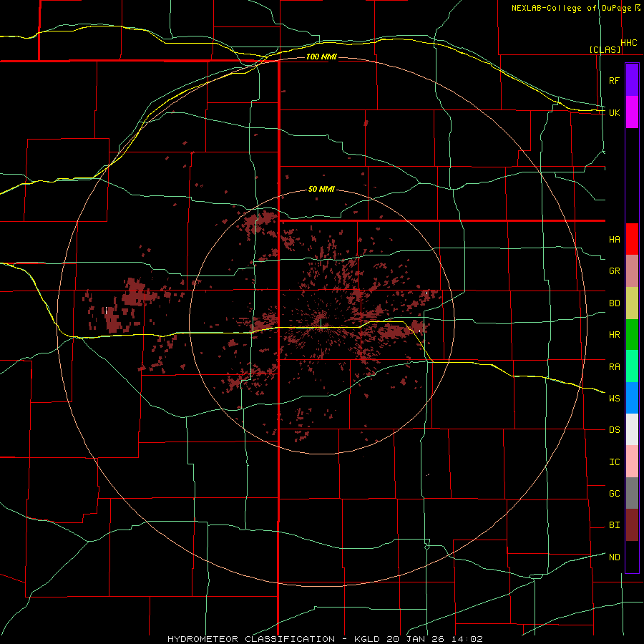Click 'HYDROMETEOR CLASSIFICATION' in the footer title

point(251,639)
